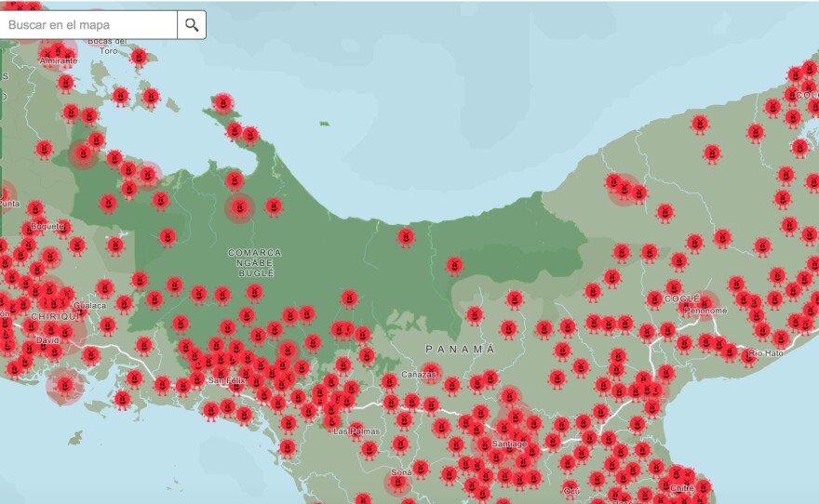Click the PANAMÁ country label on the map
This screenshot has height=504, width=819.
coord(460,349)
